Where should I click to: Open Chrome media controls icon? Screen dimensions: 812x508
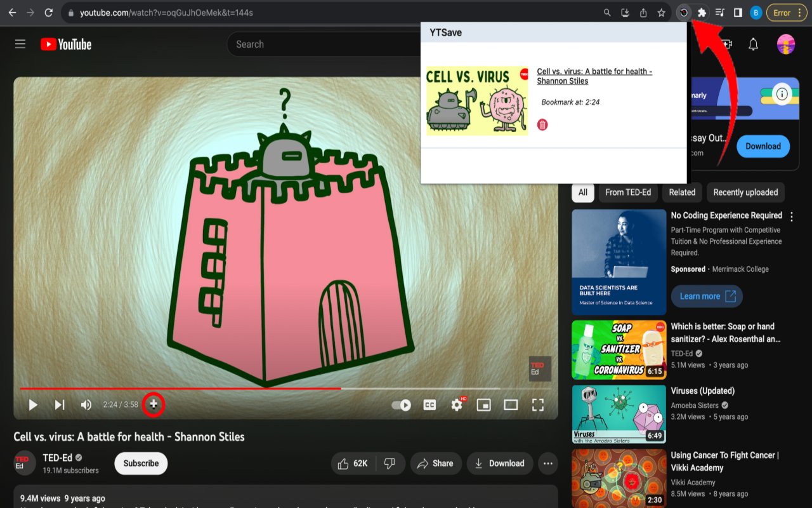[x=720, y=13]
